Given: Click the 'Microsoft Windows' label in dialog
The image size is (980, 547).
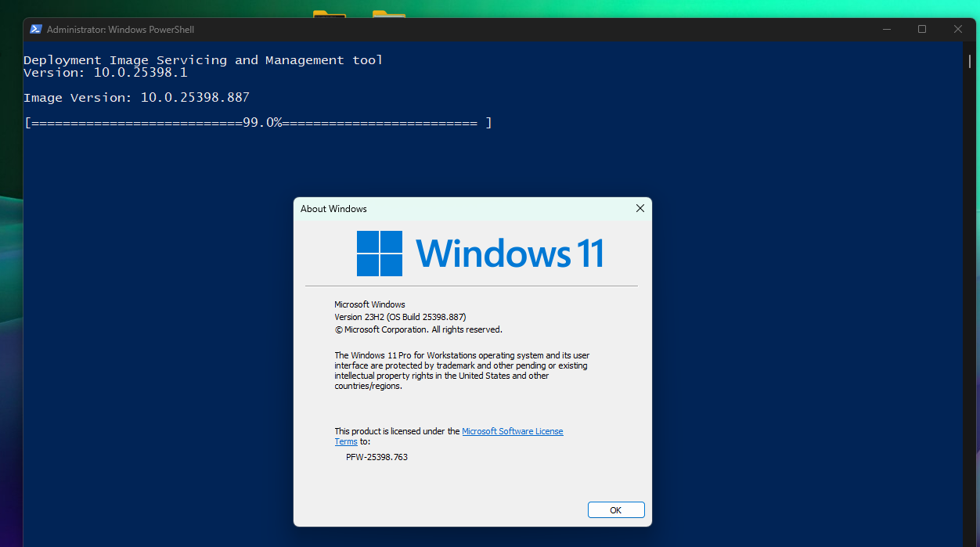Looking at the screenshot, I should (x=369, y=304).
